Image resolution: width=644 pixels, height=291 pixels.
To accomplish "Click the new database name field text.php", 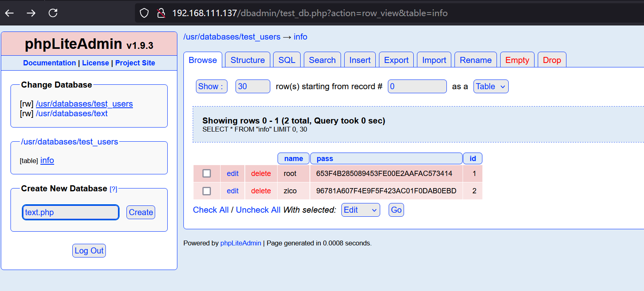I will (71, 212).
